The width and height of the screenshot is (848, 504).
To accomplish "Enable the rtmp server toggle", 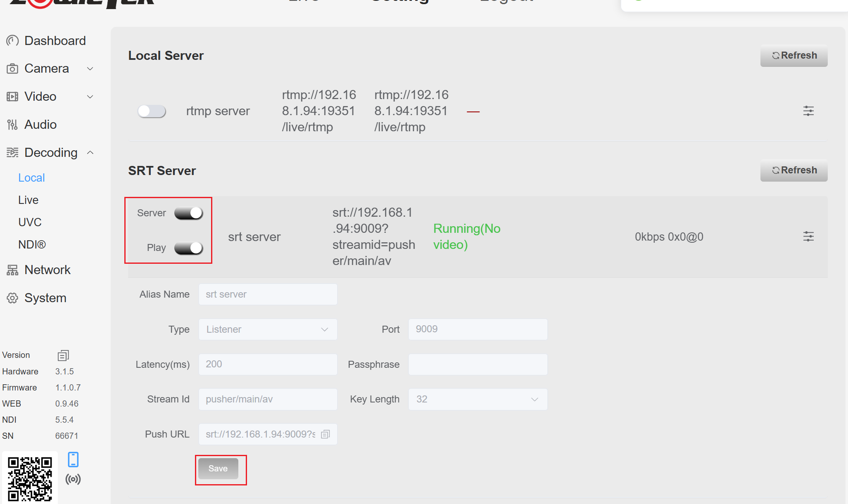I will 152,111.
